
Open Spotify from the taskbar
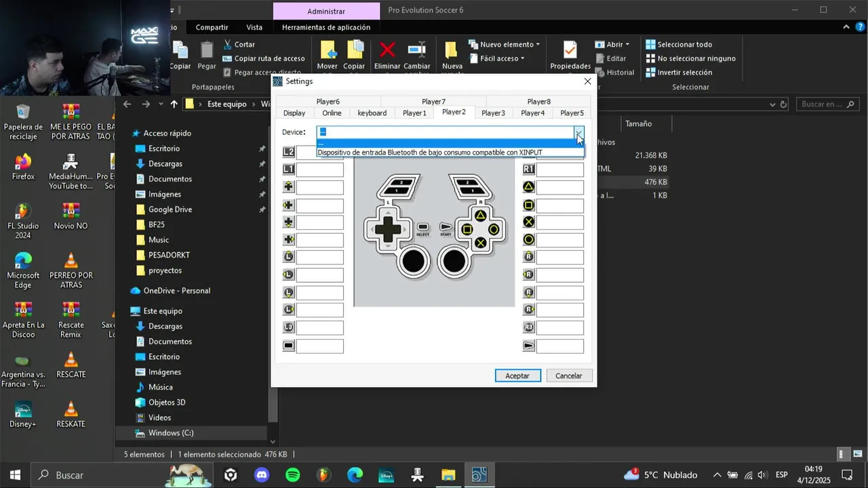(x=293, y=475)
